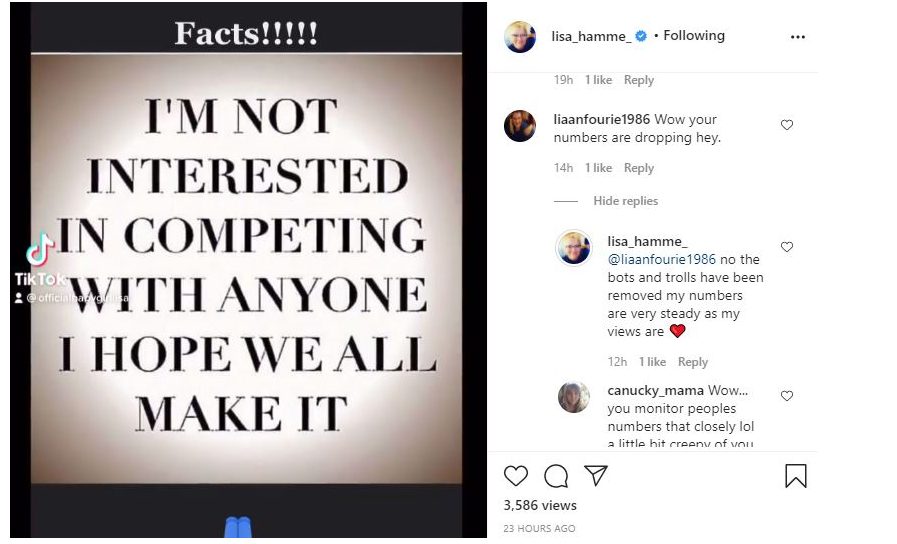The image size is (897, 544).
Task: Open the comment bubble icon
Action: coord(556,476)
